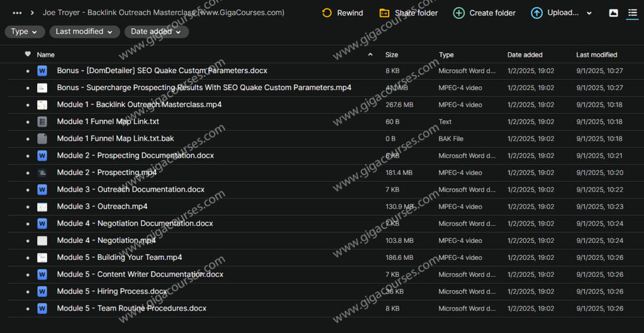Click thumbnail of Module 2 - Prospecting.mp4

[42, 172]
